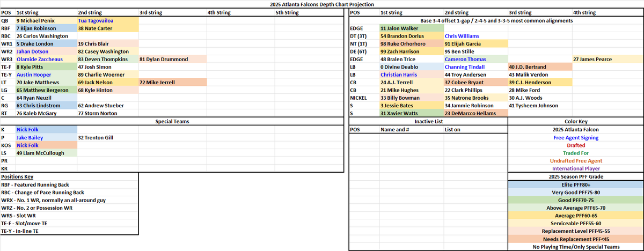Click the 'Chris Williams' cell
Viewport: 644px width, 251px height.
tap(475, 35)
